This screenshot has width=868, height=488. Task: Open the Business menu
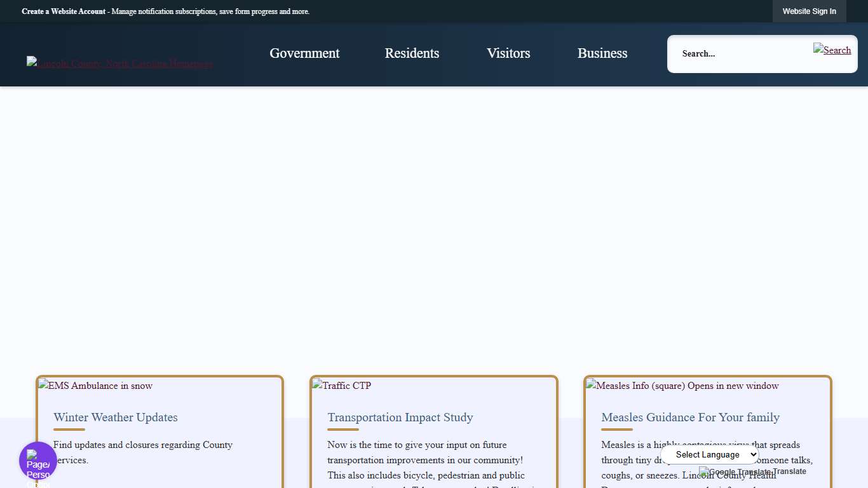(602, 53)
